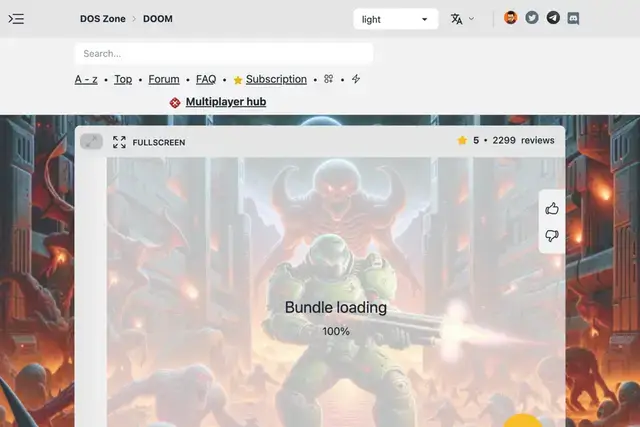
Task: Visit the Forum link
Action: click(164, 79)
